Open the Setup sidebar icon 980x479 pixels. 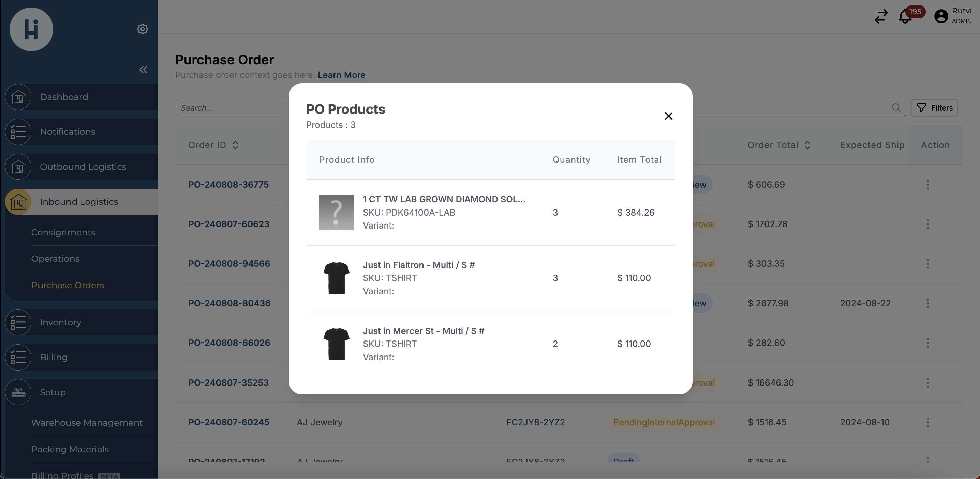click(x=18, y=392)
